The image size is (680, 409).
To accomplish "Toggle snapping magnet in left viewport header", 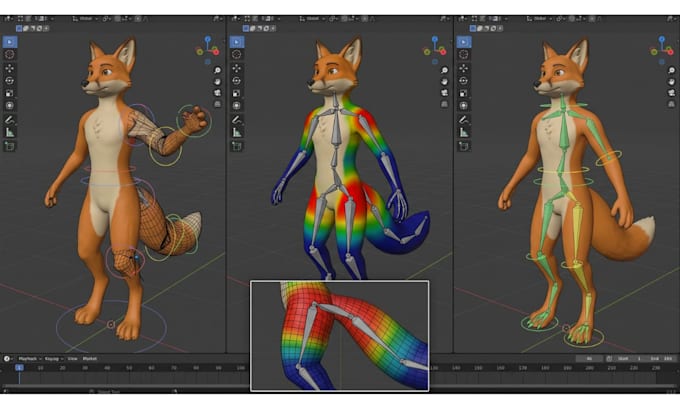I will coord(119,19).
